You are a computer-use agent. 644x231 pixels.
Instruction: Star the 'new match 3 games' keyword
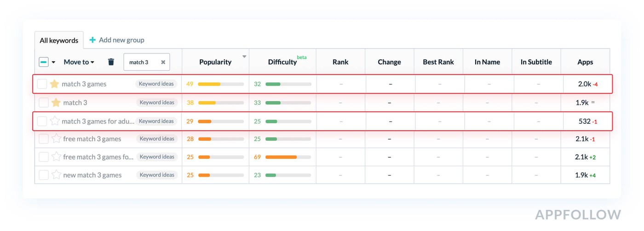coord(56,175)
